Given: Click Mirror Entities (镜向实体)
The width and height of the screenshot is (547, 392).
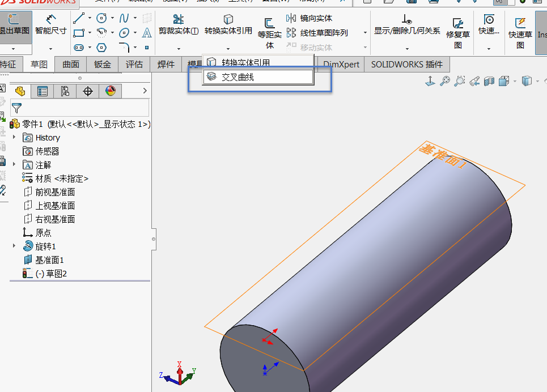Looking at the screenshot, I should [x=309, y=18].
